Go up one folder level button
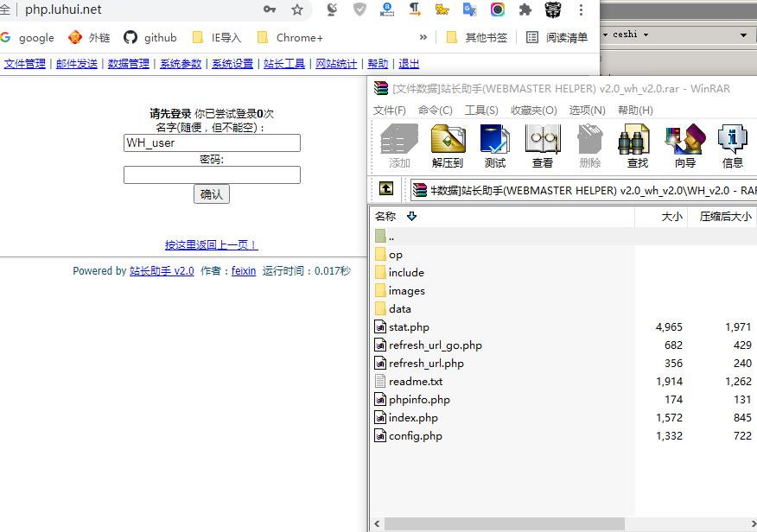757x532 pixels. click(385, 189)
